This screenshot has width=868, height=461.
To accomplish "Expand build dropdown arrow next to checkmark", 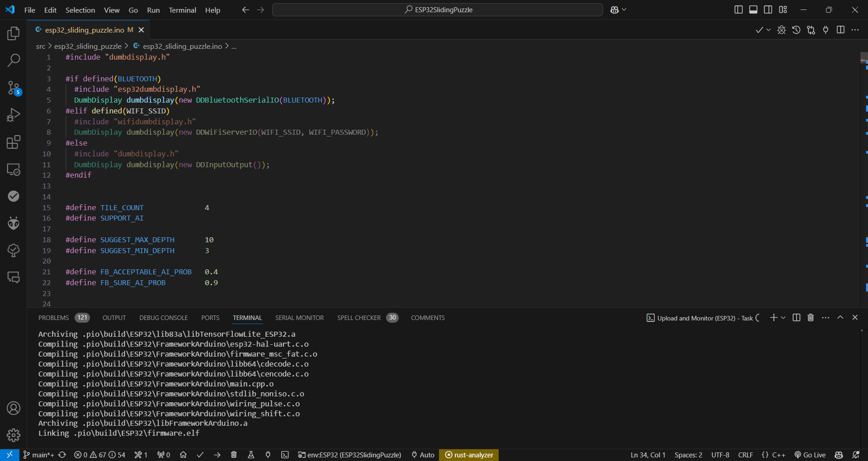I will coord(769,30).
